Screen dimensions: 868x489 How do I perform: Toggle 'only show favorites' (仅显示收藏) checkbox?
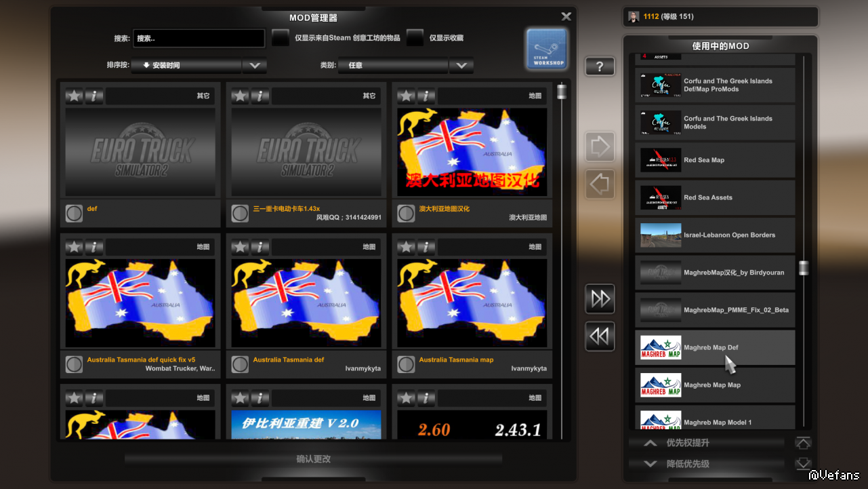pos(415,38)
